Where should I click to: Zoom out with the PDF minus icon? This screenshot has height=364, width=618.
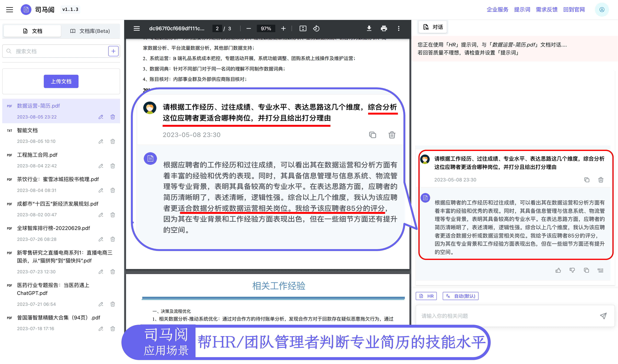tap(248, 28)
